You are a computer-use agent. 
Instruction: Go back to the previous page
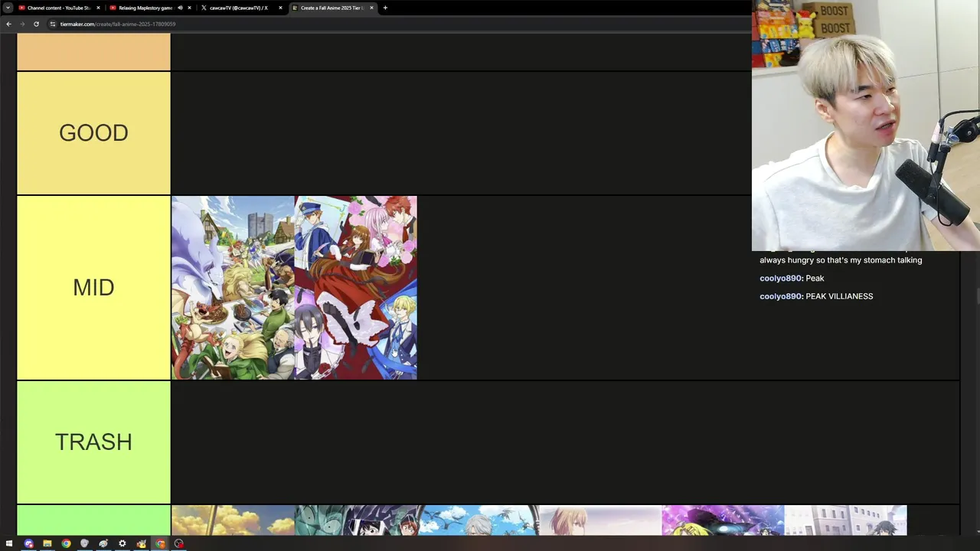8,24
